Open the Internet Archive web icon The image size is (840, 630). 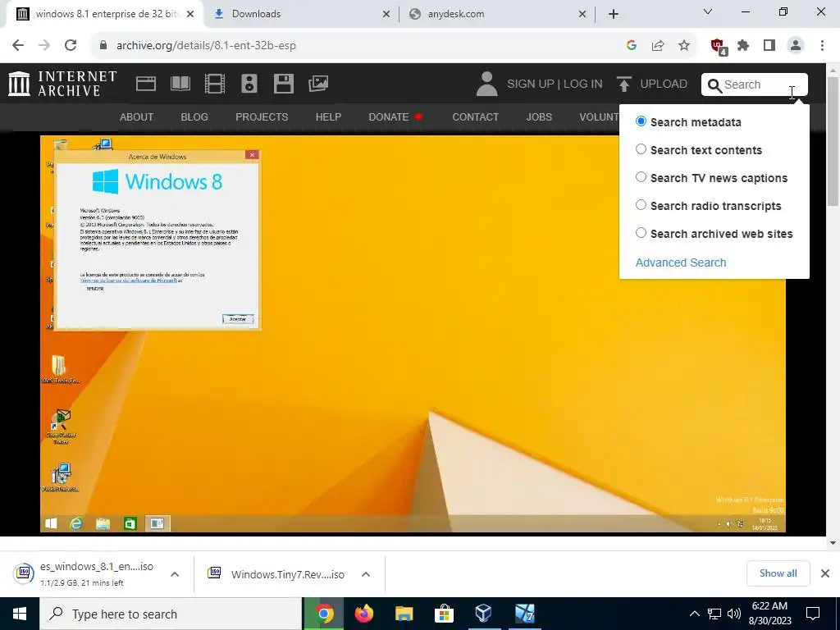coord(146,84)
